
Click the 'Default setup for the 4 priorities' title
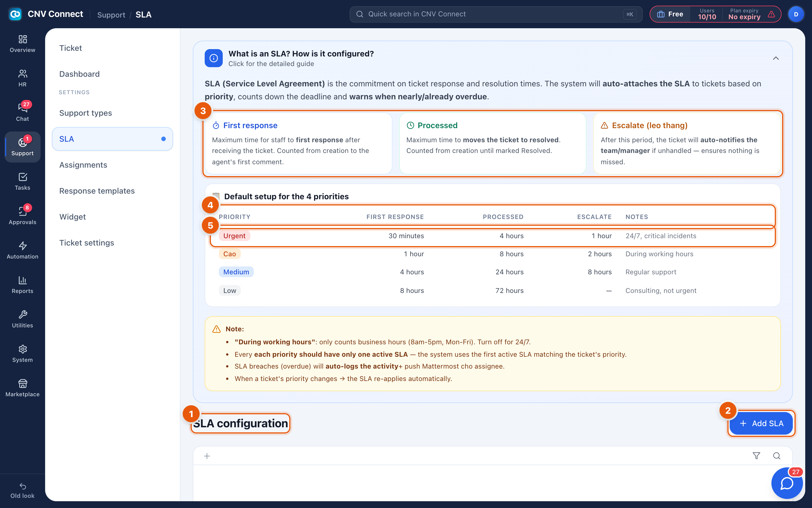pyautogui.click(x=286, y=196)
